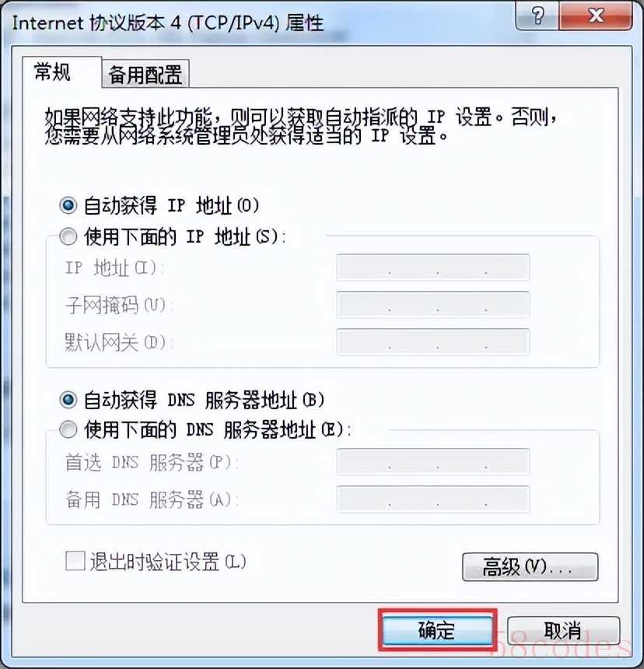Switch to the 备用配置 tab
The height and width of the screenshot is (669, 644).
click(145, 74)
